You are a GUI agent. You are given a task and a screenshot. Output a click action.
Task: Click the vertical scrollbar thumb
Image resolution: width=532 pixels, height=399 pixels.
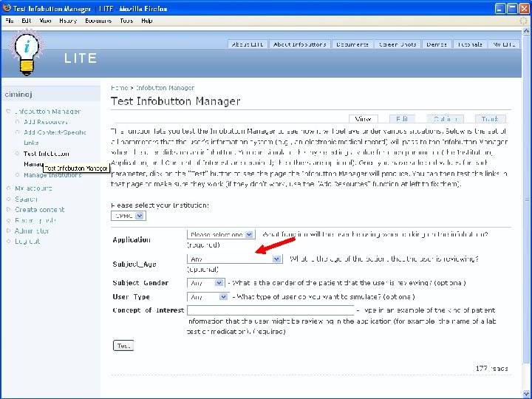pyautogui.click(x=527, y=199)
